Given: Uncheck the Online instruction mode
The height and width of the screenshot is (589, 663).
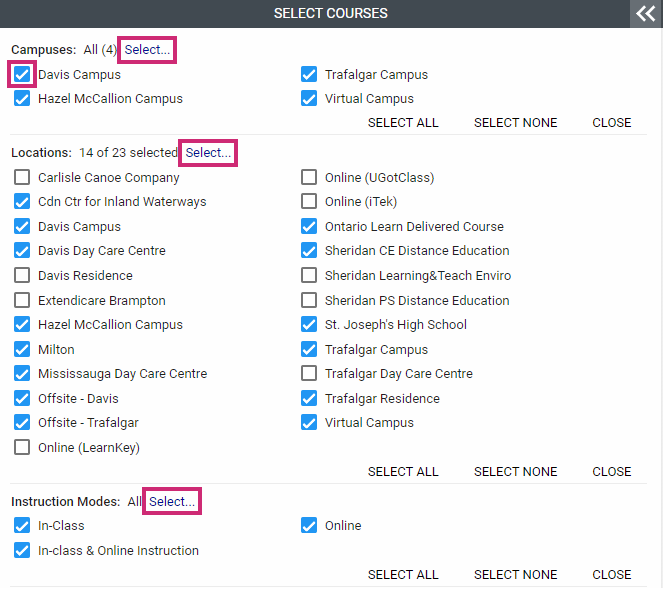Looking at the screenshot, I should pos(309,526).
